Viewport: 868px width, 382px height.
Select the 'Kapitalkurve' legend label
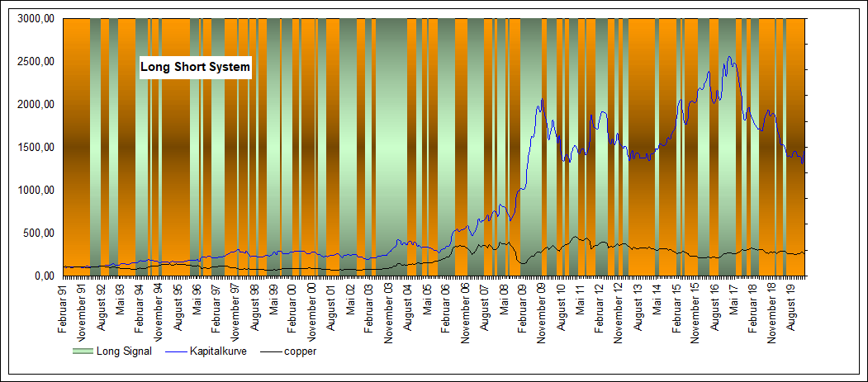[218, 351]
